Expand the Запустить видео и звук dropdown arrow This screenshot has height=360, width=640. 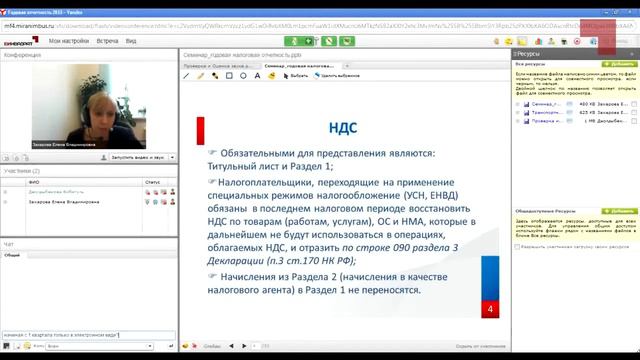[x=172, y=158]
